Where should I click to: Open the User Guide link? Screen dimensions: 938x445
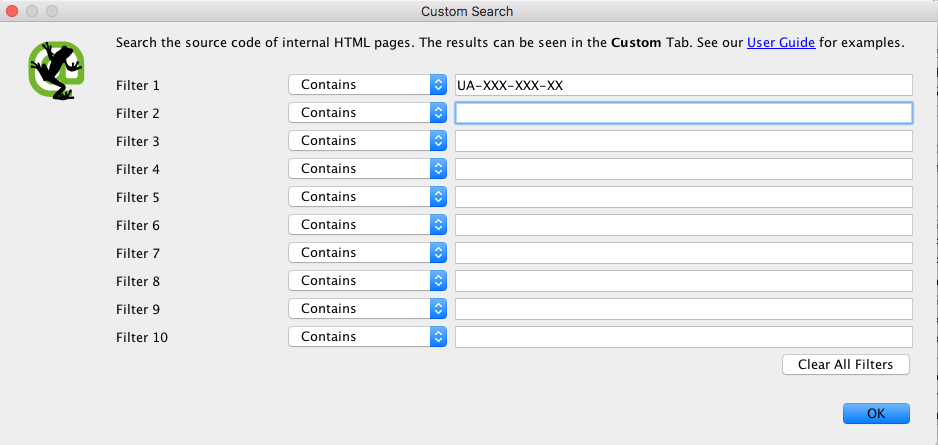click(781, 43)
